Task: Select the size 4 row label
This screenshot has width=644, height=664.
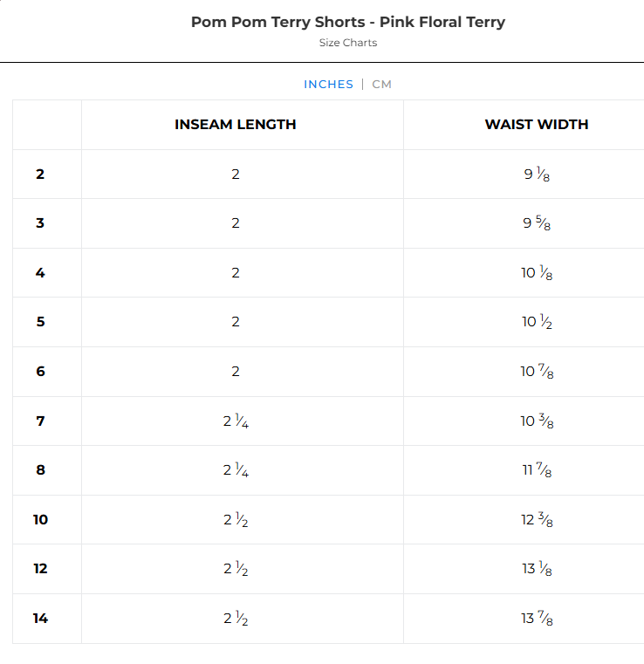Action: 40,273
